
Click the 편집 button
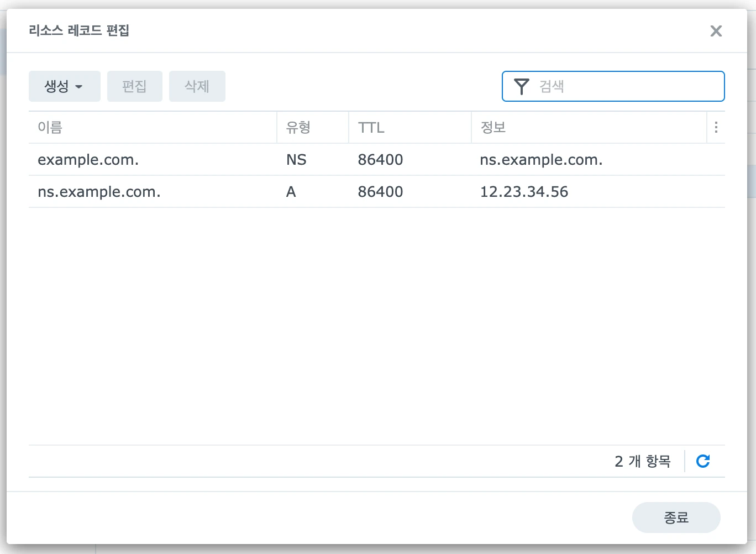click(135, 86)
